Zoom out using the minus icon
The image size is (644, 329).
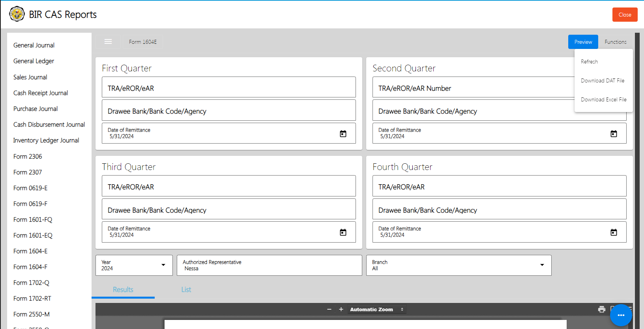(329, 309)
